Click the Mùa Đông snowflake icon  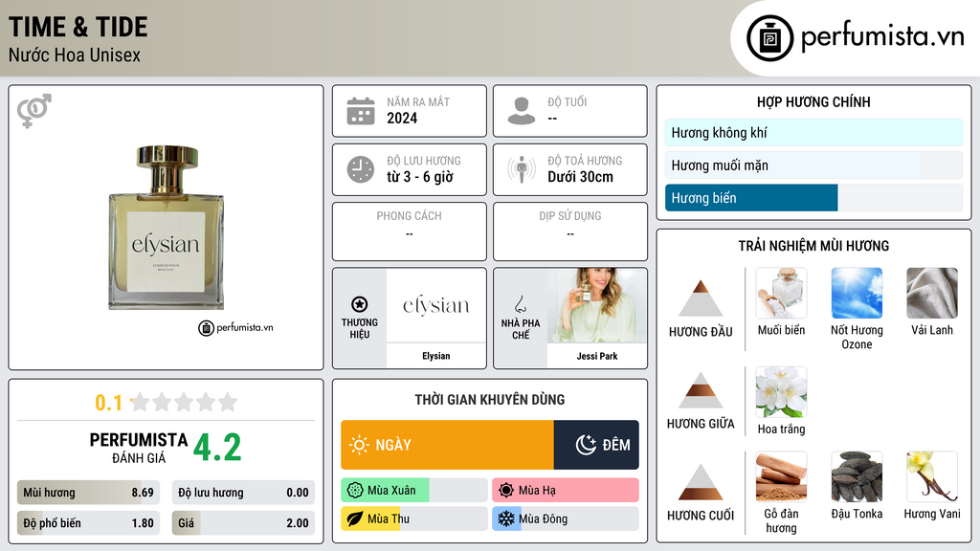(x=506, y=519)
